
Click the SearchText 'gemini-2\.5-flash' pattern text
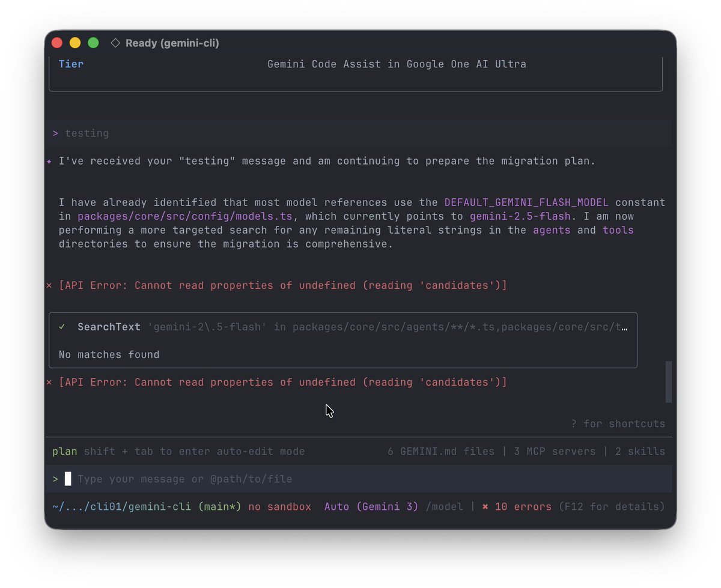click(207, 327)
